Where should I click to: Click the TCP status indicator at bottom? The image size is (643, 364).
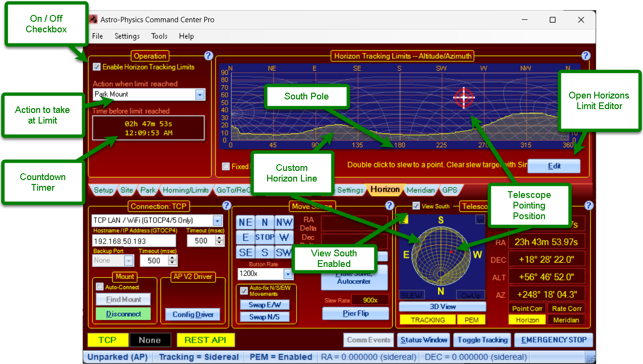[107, 340]
